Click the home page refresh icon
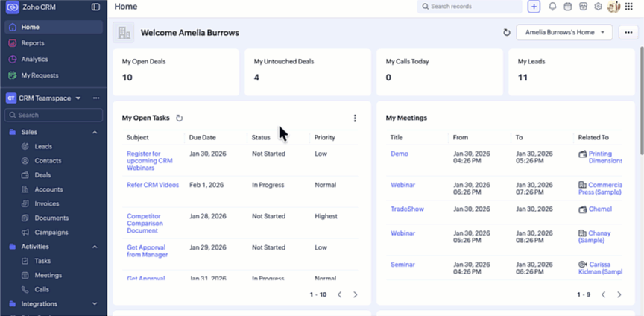644x316 pixels. pyautogui.click(x=507, y=33)
